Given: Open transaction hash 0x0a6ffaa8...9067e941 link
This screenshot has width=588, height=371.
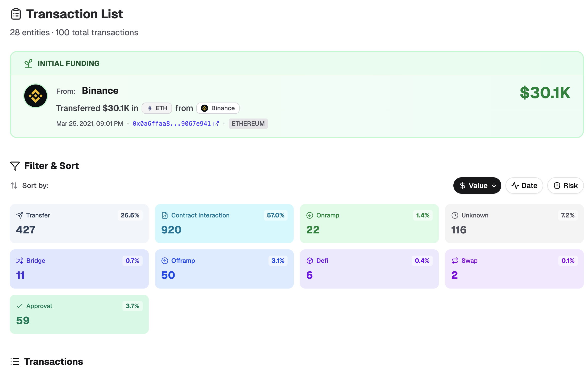Looking at the screenshot, I should coord(172,124).
